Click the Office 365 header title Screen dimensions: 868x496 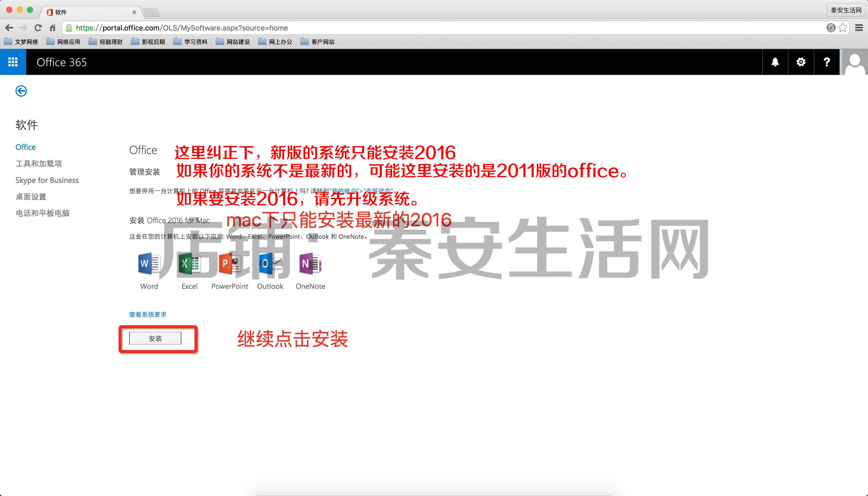[x=62, y=62]
